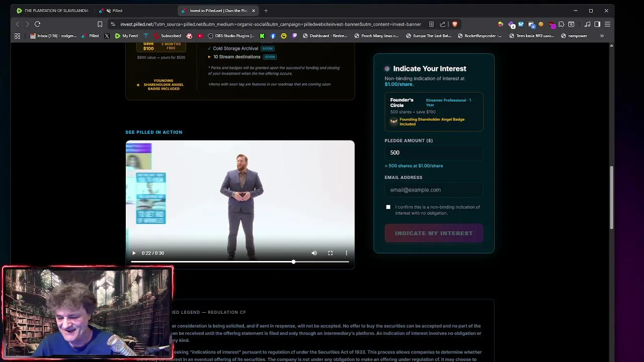Share this page via address bar icon
Screen dimensions: 644x362
443,24
